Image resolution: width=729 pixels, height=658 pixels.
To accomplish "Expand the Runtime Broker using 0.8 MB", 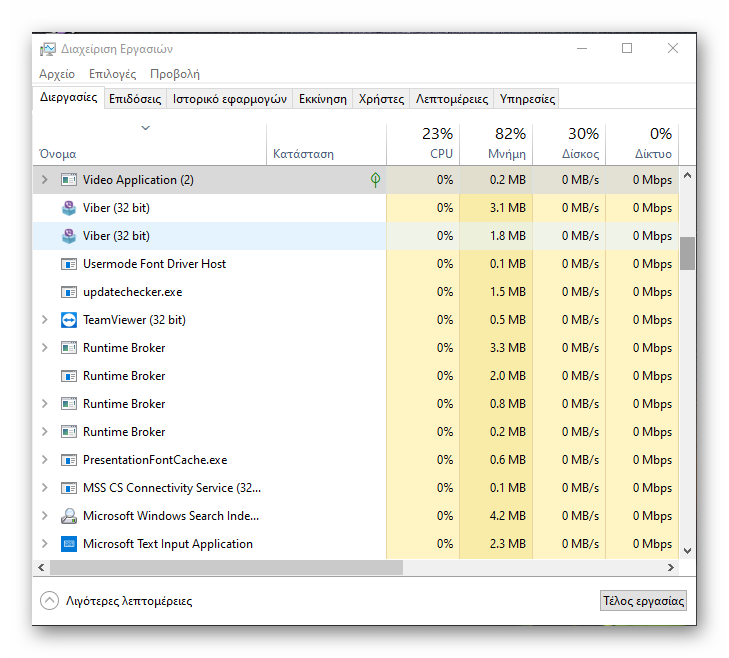I will [45, 404].
